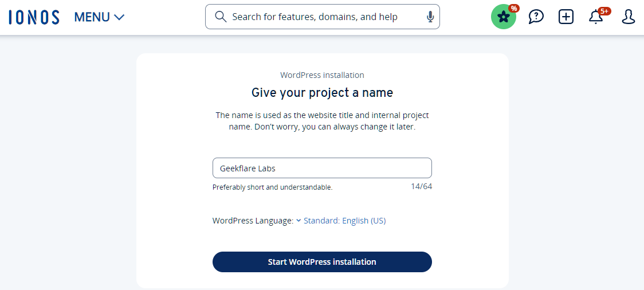Open the user account profile icon
The image size is (644, 290).
click(629, 17)
